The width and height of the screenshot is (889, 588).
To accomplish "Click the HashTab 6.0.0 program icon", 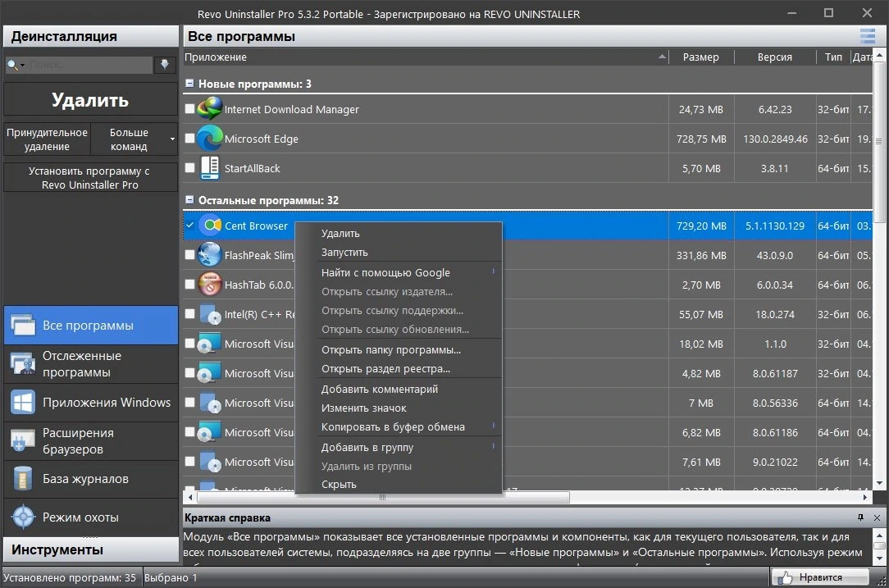I will pos(209,285).
